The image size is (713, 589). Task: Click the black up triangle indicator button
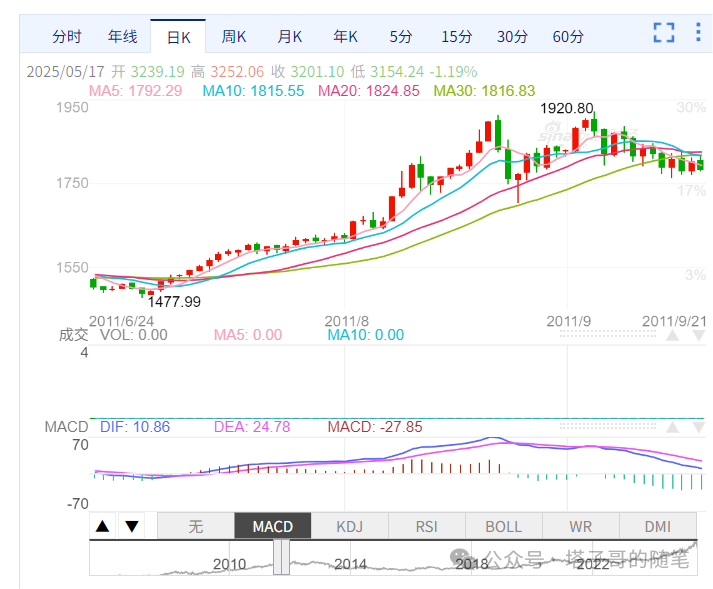pos(103,526)
